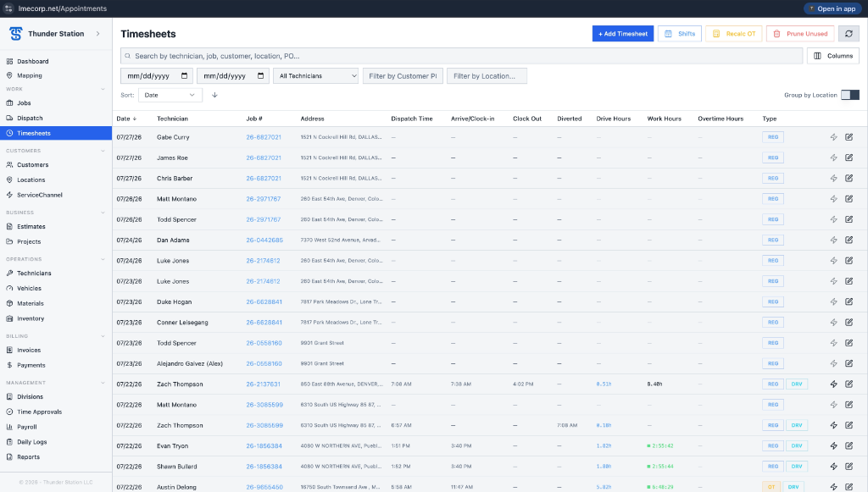868x492 pixels.
Task: Collapse the CUSTOMERS sidebar section
Action: [103, 151]
